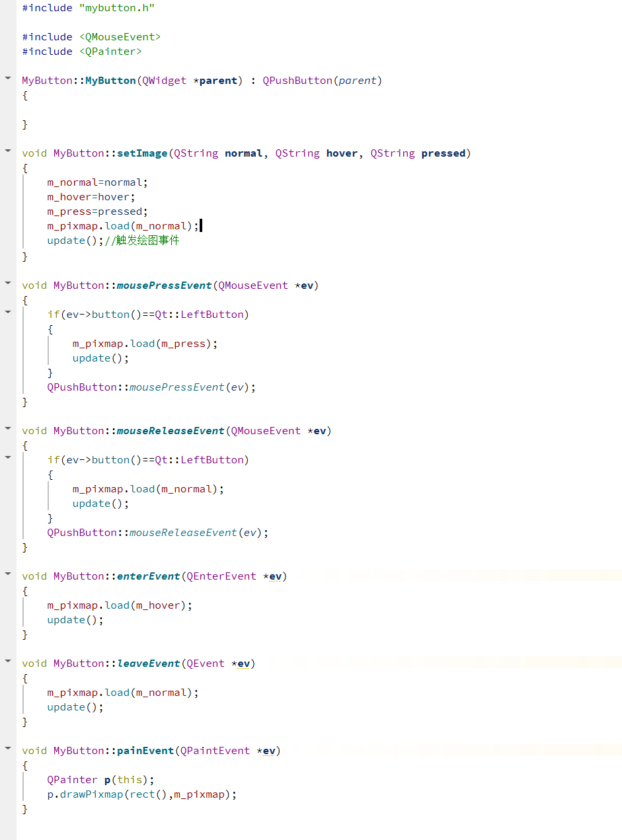Click <QMouseEvent> in the include line

120,37
